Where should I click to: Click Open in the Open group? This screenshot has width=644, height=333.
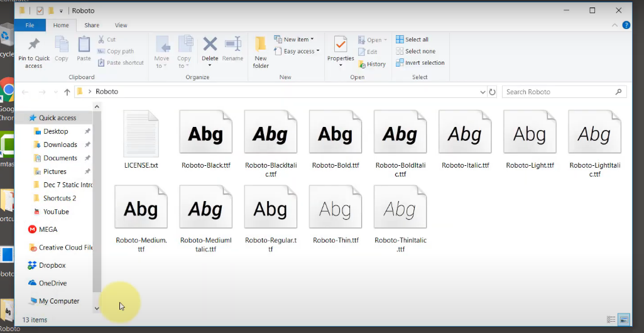pyautogui.click(x=373, y=40)
